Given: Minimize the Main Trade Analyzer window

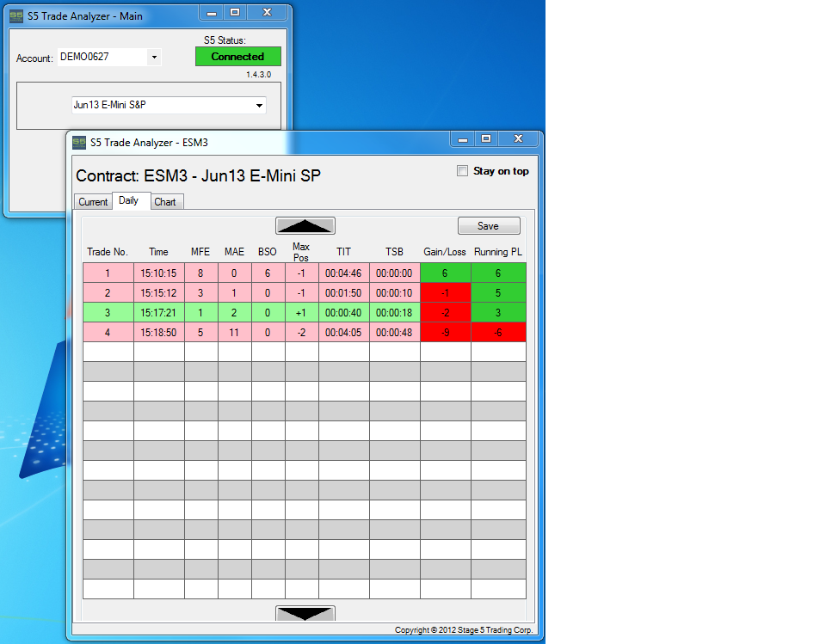Looking at the screenshot, I should coord(212,13).
